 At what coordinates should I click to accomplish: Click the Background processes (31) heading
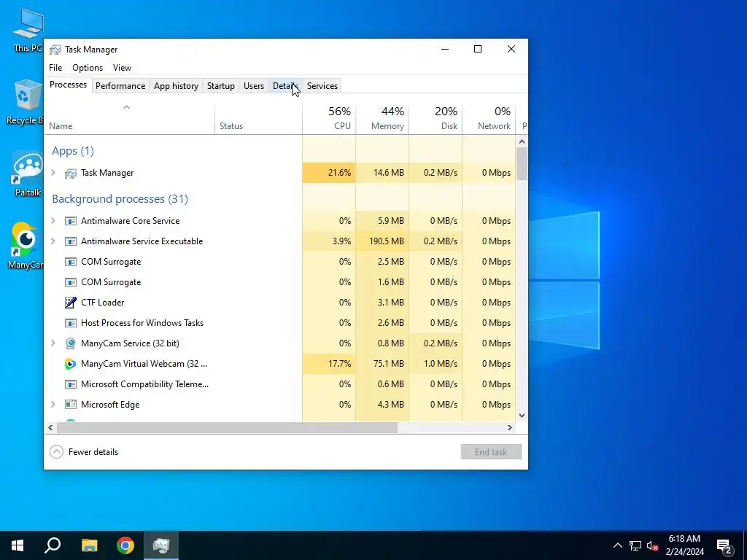pos(120,199)
